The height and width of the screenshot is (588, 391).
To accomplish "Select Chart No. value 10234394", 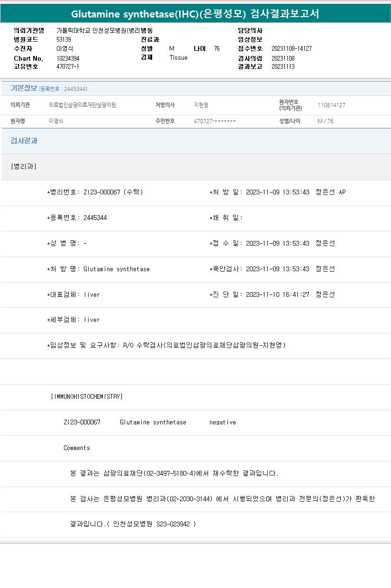I will tap(68, 58).
